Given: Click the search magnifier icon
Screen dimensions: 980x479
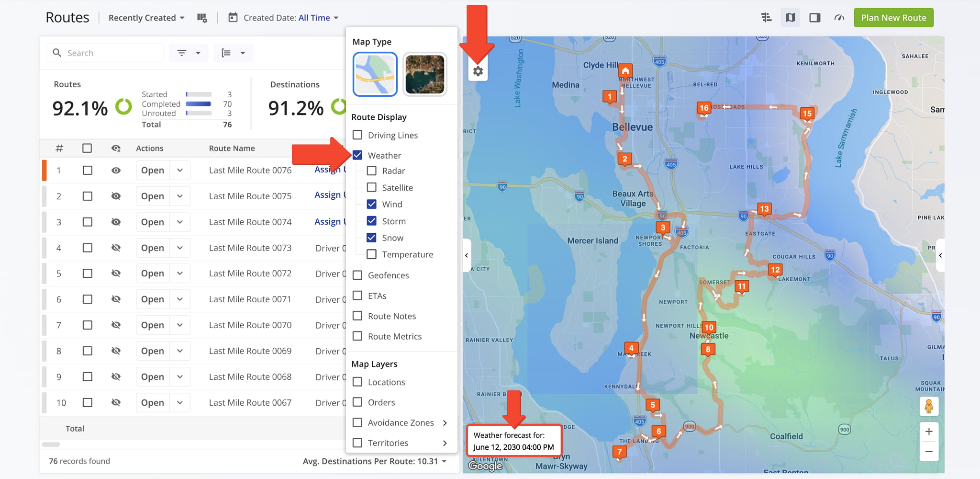Looking at the screenshot, I should [57, 53].
